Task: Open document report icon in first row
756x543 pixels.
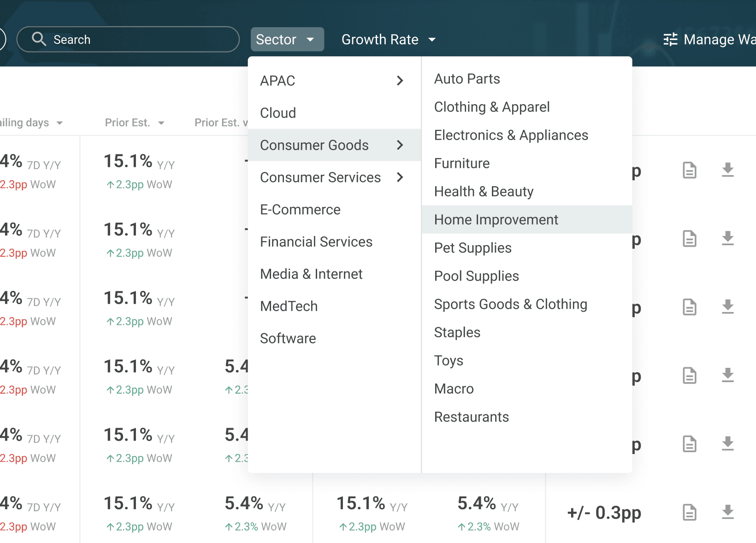Action: coord(690,170)
